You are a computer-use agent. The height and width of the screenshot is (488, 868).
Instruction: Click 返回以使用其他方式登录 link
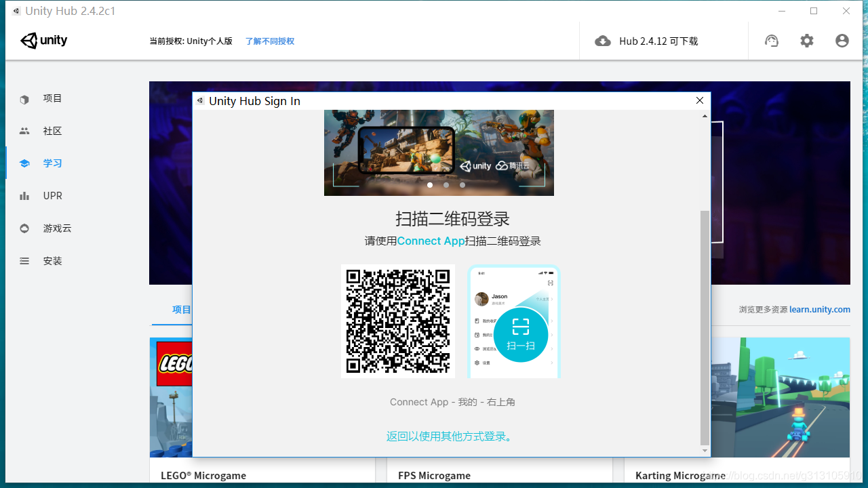[451, 436]
